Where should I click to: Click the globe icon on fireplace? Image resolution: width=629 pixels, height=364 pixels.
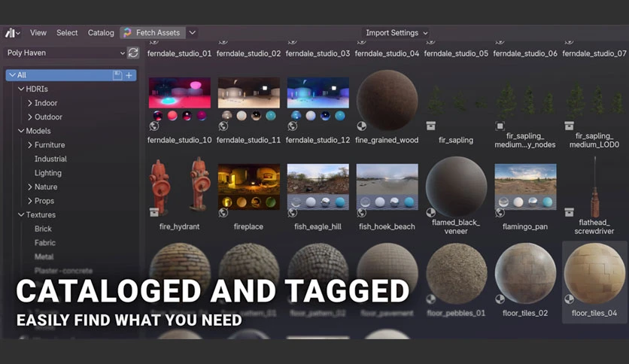pyautogui.click(x=223, y=213)
